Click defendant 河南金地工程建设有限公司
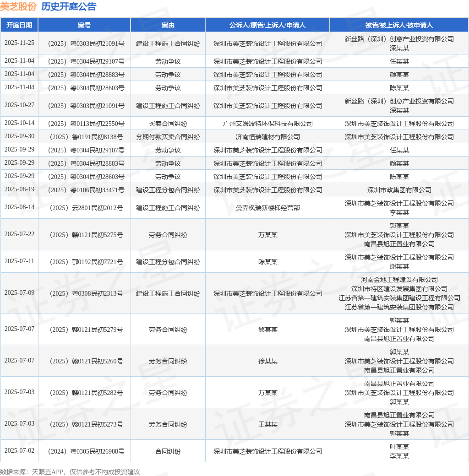Image resolution: width=469 pixels, height=476 pixels. point(399,280)
